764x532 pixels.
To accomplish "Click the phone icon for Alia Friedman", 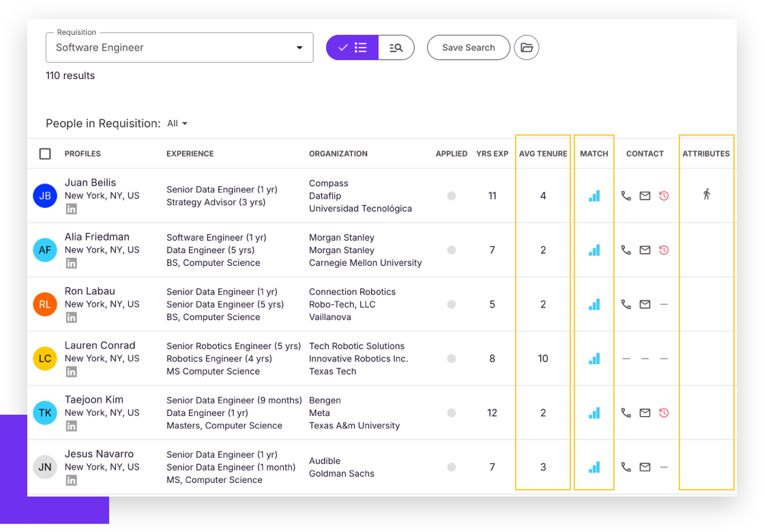I will [x=626, y=250].
